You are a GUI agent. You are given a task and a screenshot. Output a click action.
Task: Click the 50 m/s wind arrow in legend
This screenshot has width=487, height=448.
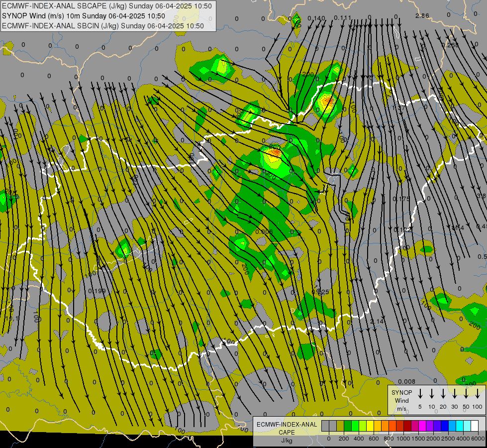[466, 394]
